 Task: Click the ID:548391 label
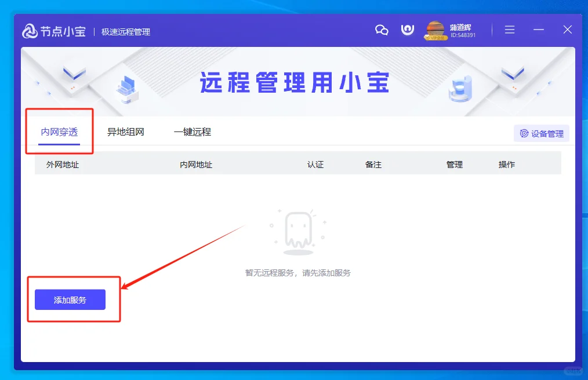pyautogui.click(x=463, y=35)
